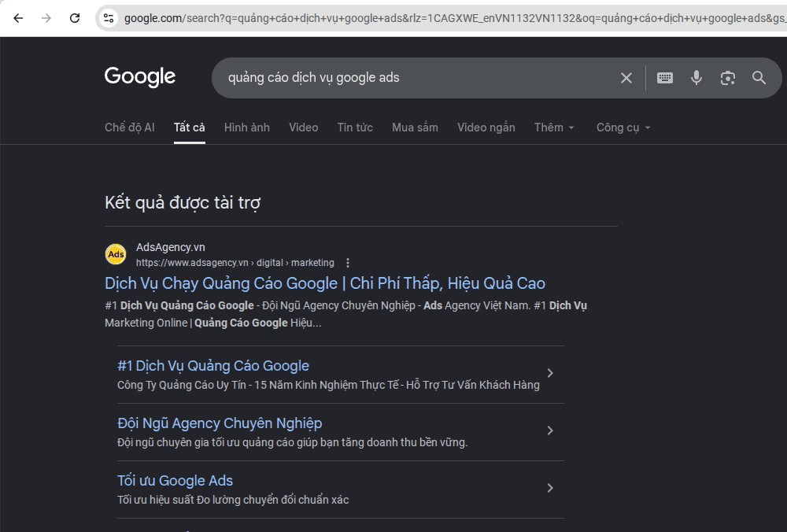Open the on-screen keyboard input tool
Viewport: 787px width, 532px height.
(x=664, y=78)
